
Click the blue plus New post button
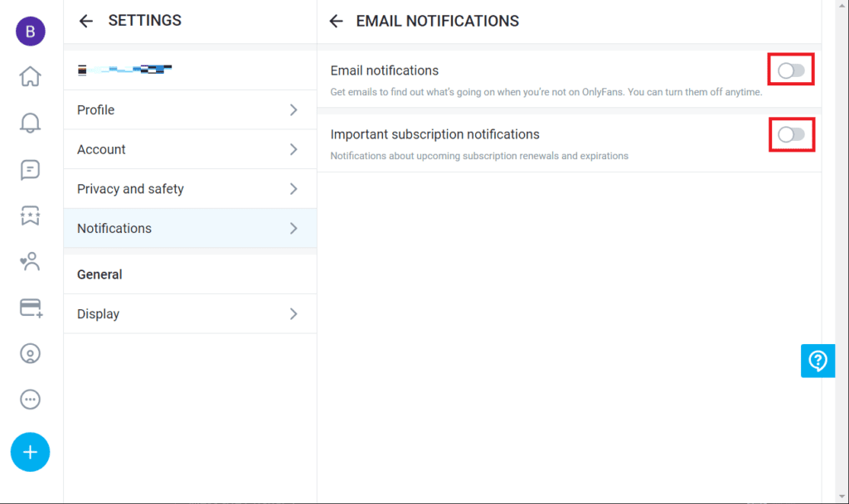coord(30,452)
